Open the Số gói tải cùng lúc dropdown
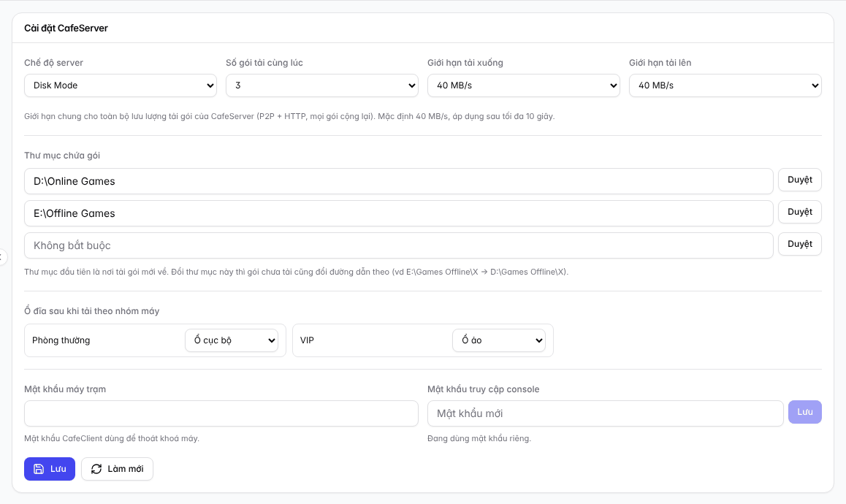846x504 pixels. point(322,85)
